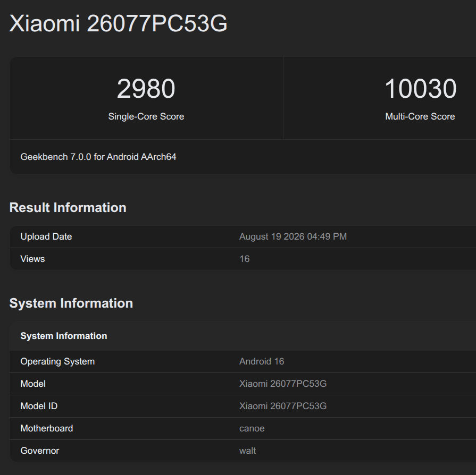Click the Views label
The image size is (476, 475).
[32, 259]
